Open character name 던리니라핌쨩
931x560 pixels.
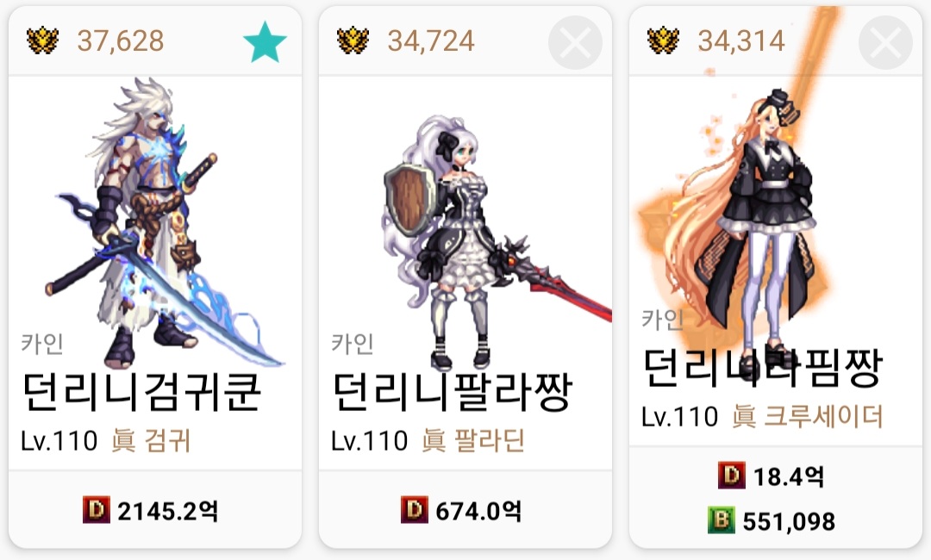click(762, 369)
